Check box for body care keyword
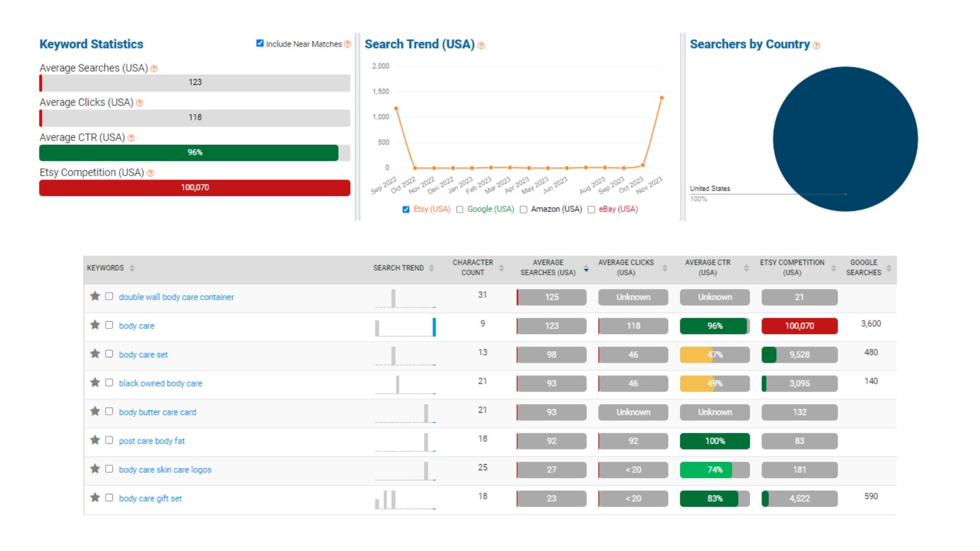This screenshot has height=551, width=980. [109, 325]
